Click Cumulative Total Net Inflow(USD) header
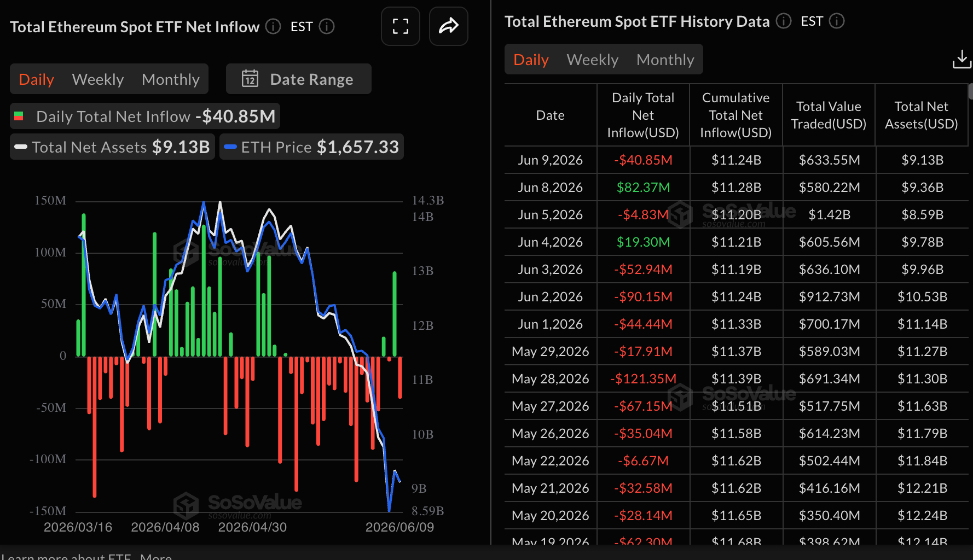 coord(736,115)
